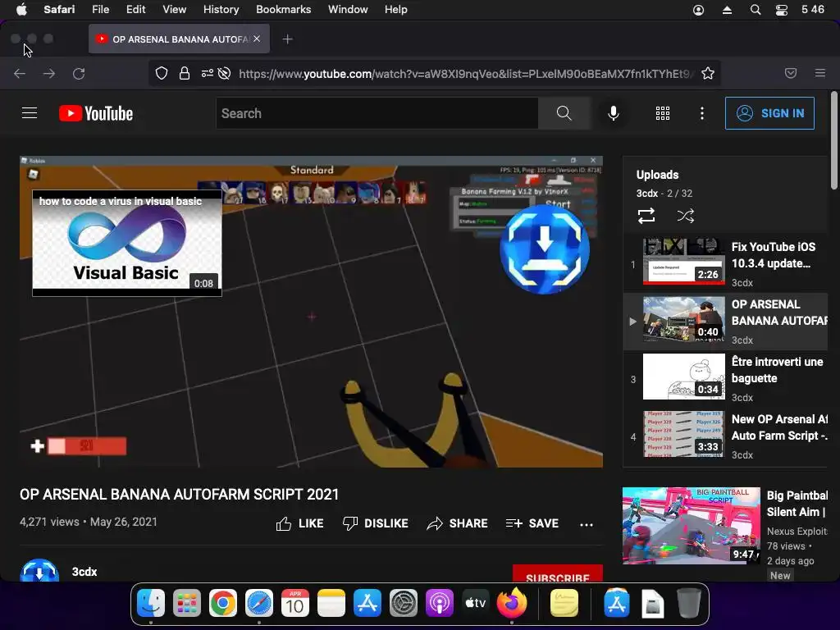Screen dimensions: 840x630
Task: Go to the YouTube home logo
Action: tap(96, 113)
